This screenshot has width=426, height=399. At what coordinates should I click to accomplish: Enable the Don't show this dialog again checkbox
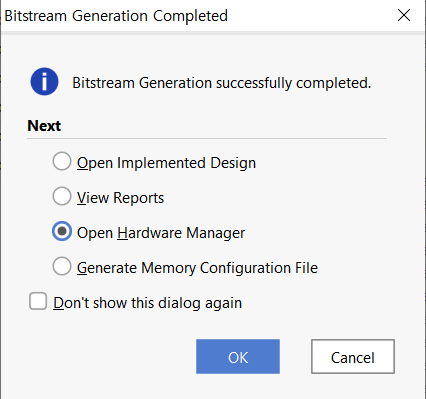[x=38, y=301]
